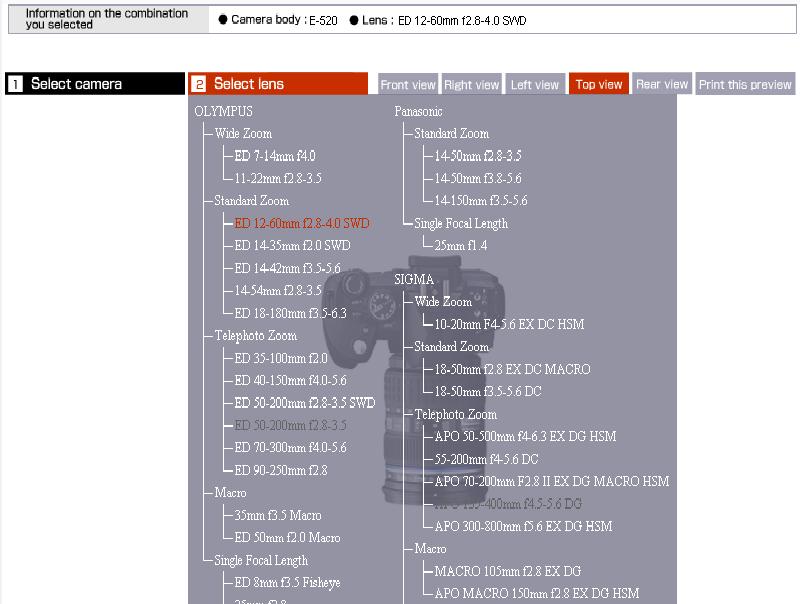
Task: Choose the ED 35-100mm f2.0 lens
Action: (x=281, y=358)
